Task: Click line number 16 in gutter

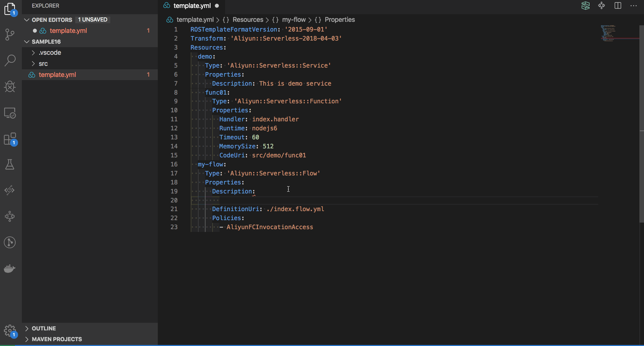Action: [174, 164]
